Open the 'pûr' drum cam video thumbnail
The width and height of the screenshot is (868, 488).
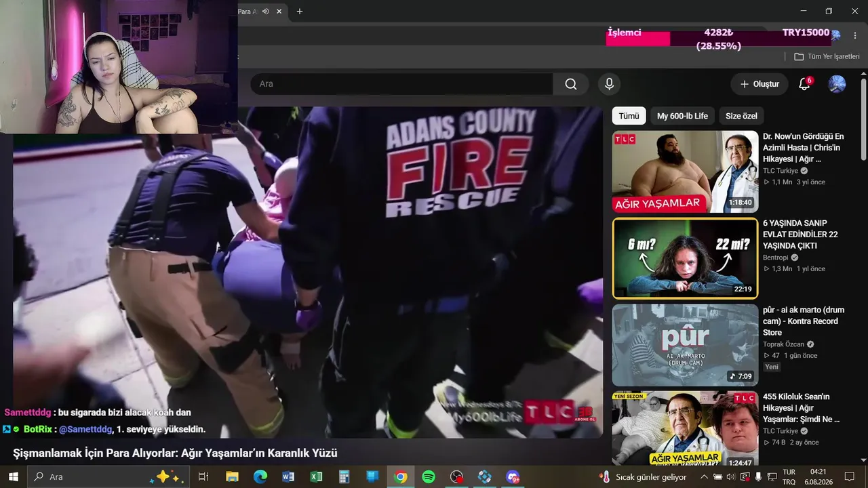[x=686, y=345]
